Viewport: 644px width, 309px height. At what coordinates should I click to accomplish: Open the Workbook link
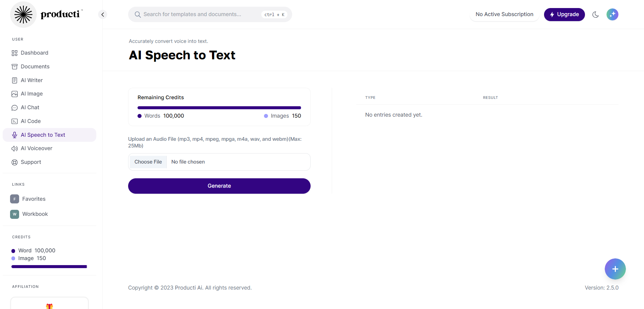pyautogui.click(x=35, y=214)
